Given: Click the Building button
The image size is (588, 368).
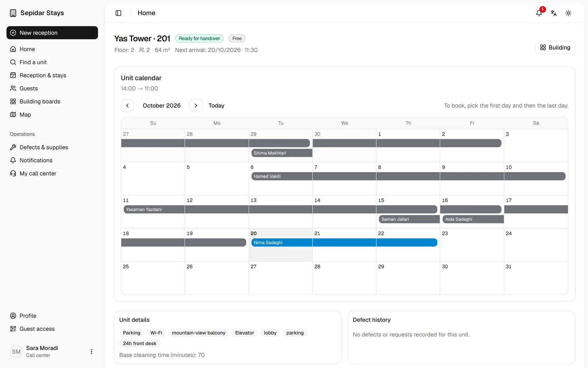Looking at the screenshot, I should click(x=555, y=47).
